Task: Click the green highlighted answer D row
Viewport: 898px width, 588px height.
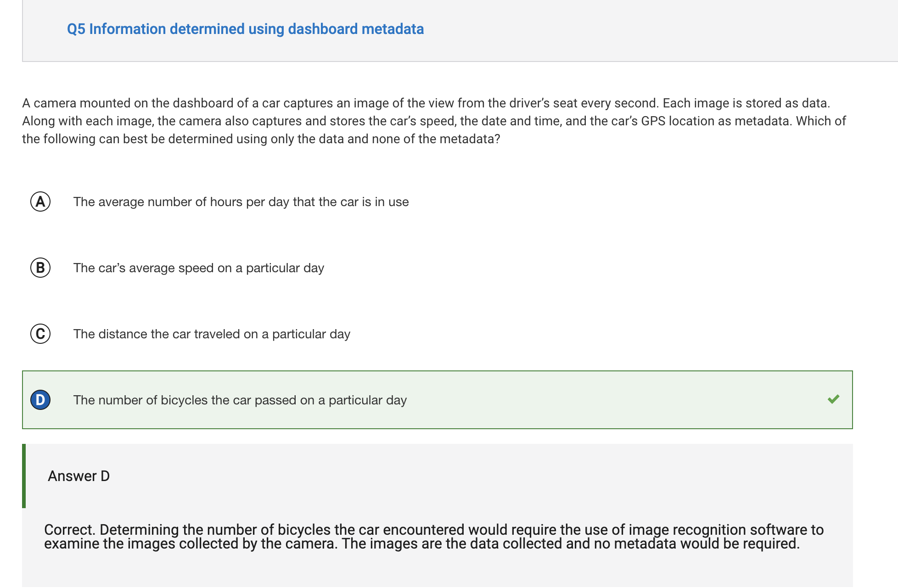Action: click(438, 400)
